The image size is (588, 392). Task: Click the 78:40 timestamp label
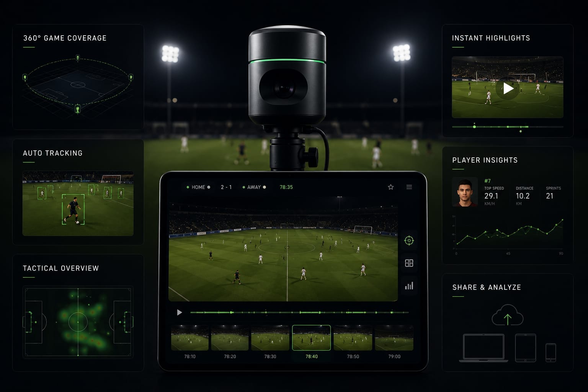pos(312,356)
